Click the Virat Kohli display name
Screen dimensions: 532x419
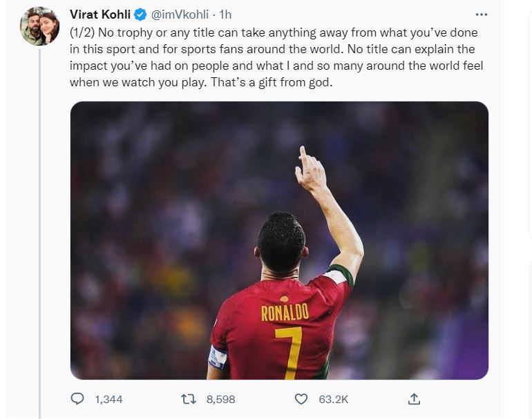(x=100, y=14)
